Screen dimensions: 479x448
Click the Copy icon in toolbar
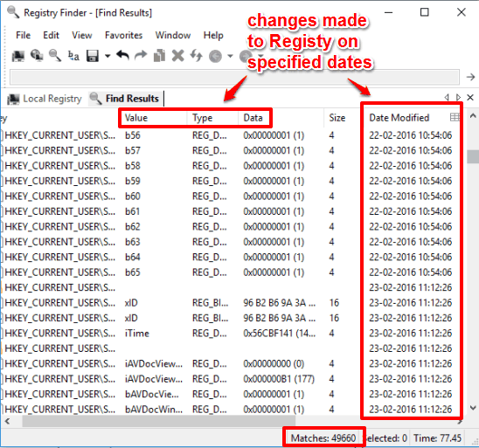pos(159,56)
